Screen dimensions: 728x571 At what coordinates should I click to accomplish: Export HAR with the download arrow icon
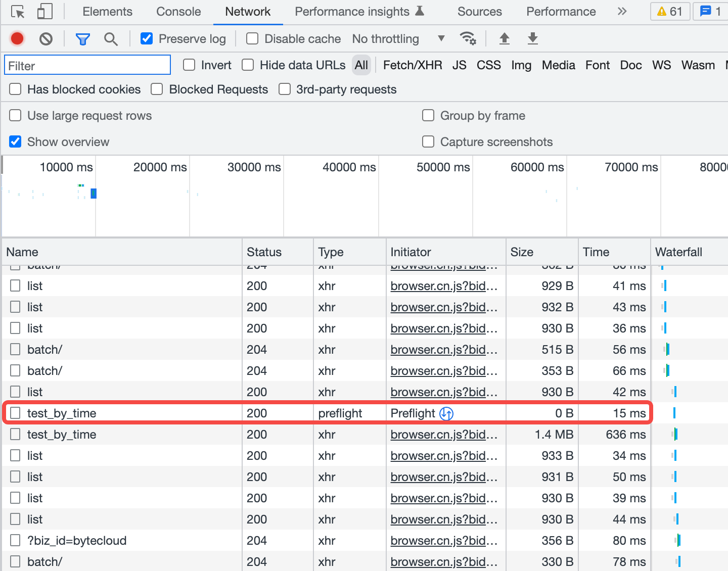click(533, 38)
